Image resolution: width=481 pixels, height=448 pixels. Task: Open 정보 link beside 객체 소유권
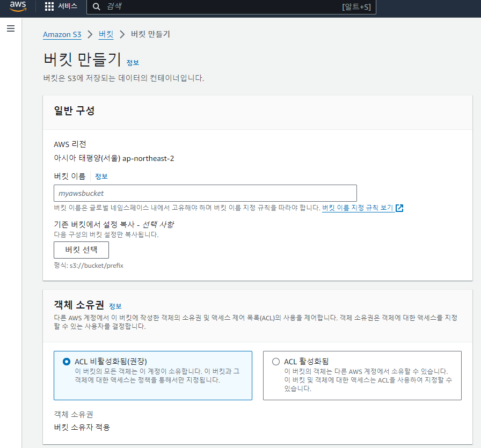pyautogui.click(x=115, y=306)
